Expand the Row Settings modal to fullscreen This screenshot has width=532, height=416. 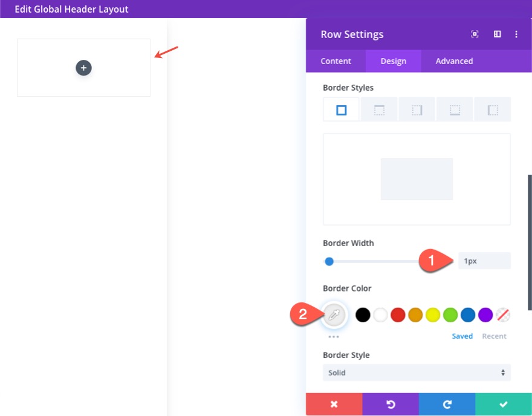click(475, 34)
